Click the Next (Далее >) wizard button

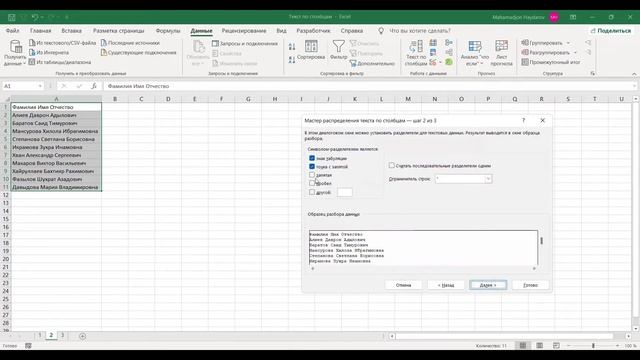[x=488, y=285]
